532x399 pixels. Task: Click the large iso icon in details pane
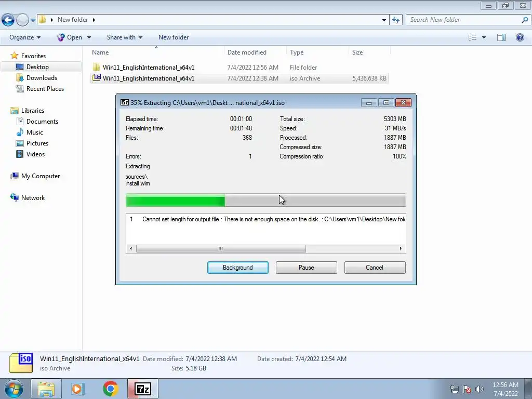(x=21, y=363)
